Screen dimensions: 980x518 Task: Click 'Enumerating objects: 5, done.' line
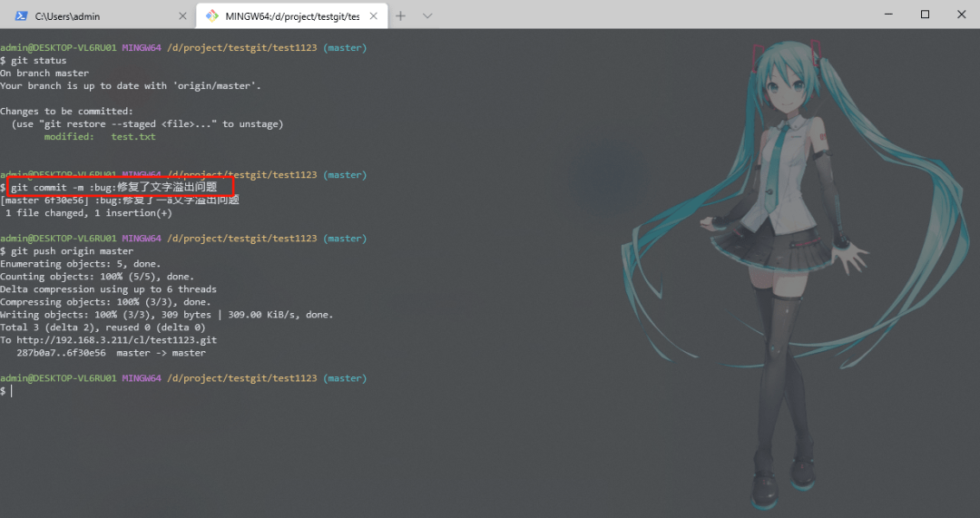[x=80, y=264]
